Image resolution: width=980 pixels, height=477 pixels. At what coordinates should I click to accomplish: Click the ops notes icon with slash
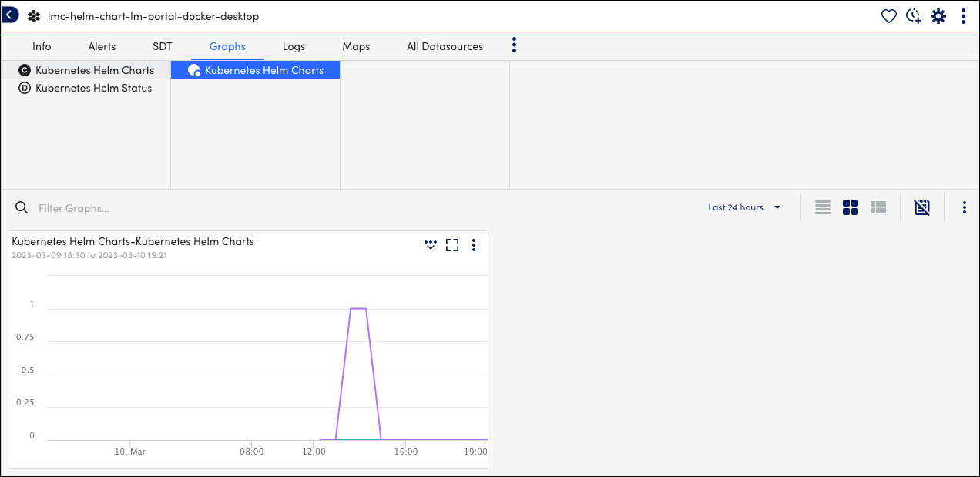(922, 207)
